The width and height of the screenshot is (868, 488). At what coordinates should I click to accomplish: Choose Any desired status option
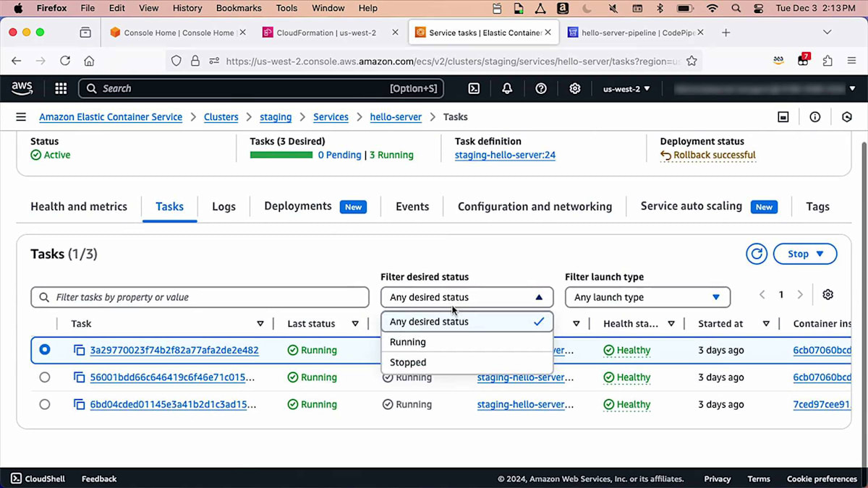467,322
